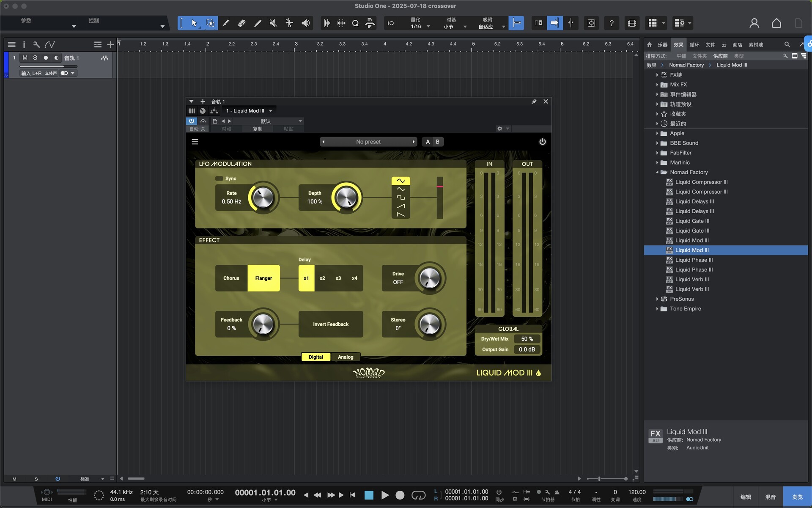
Task: Toggle Invert Feedback
Action: (331, 324)
